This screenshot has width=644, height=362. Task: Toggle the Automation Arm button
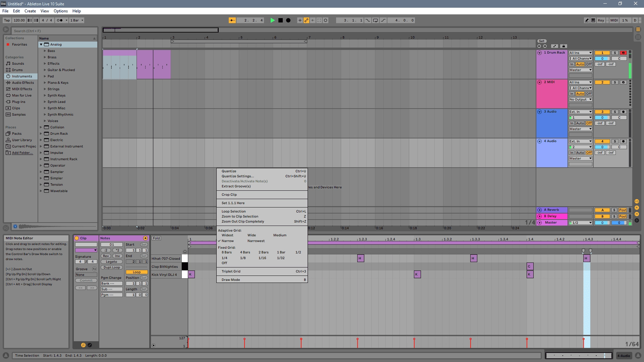306,20
